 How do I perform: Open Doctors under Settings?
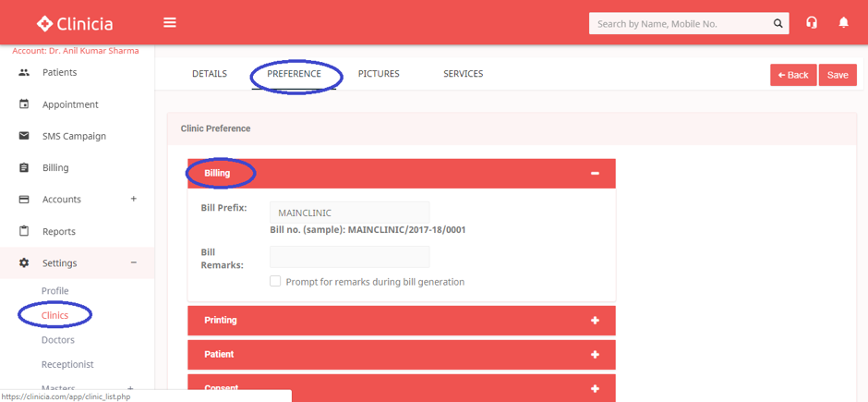click(58, 340)
